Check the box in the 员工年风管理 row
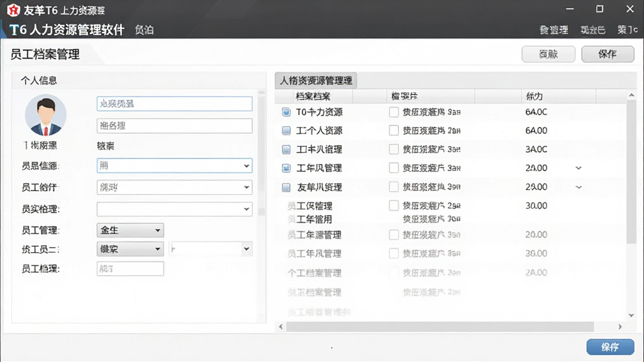The image size is (644, 362). pyautogui.click(x=394, y=254)
